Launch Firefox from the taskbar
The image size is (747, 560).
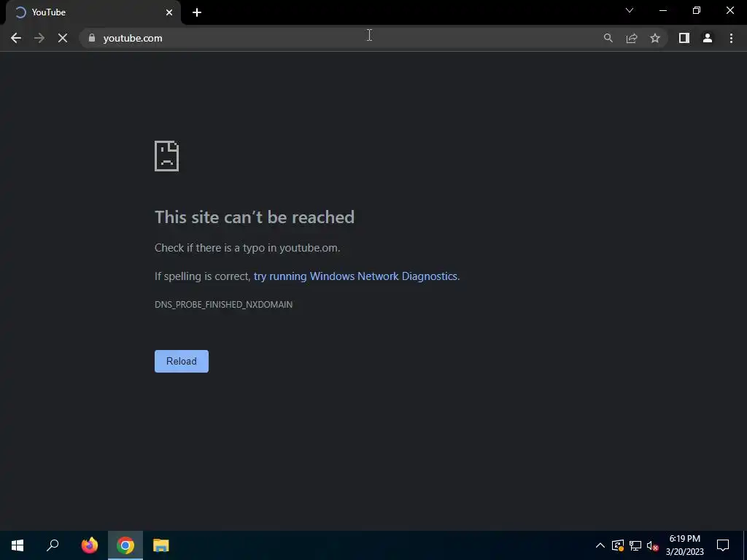point(90,545)
